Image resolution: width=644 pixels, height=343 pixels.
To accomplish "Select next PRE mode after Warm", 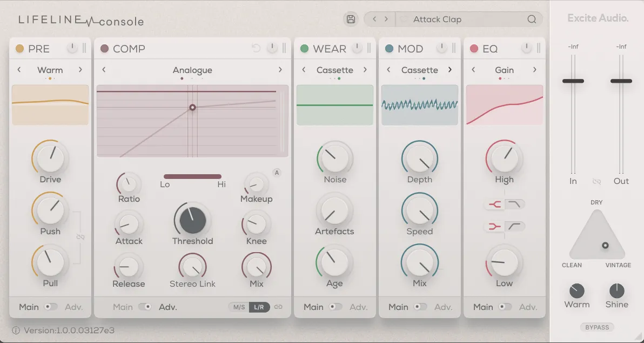I will (81, 69).
